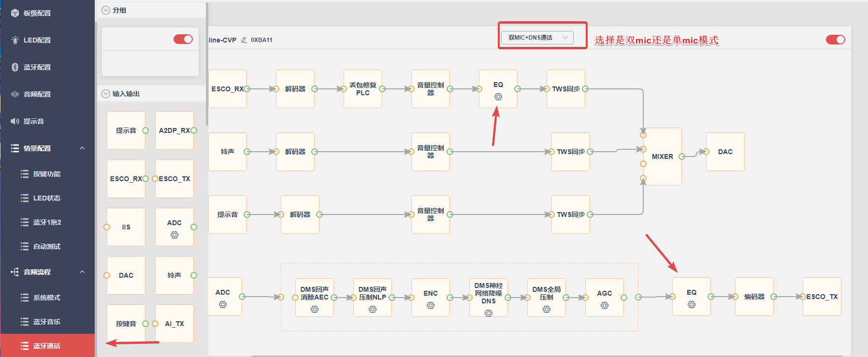Open the 双MIC+DNS通话 mode dropdown
This screenshot has width=868, height=357.
coord(537,38)
